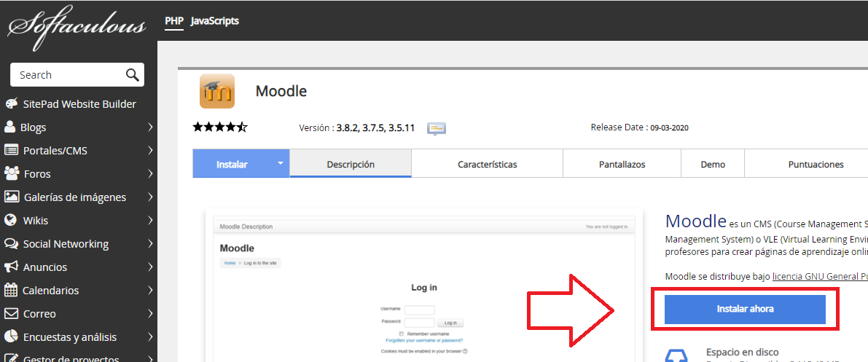Expand the Blogs category

151,127
